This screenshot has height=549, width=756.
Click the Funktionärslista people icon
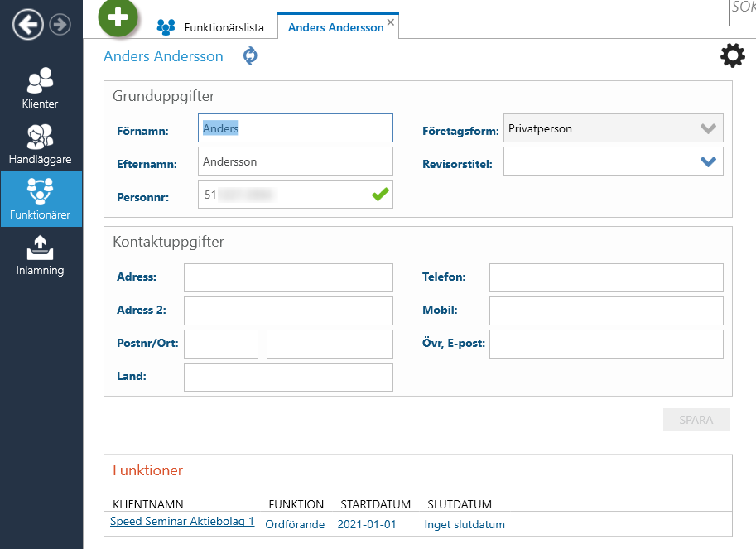coord(166,27)
